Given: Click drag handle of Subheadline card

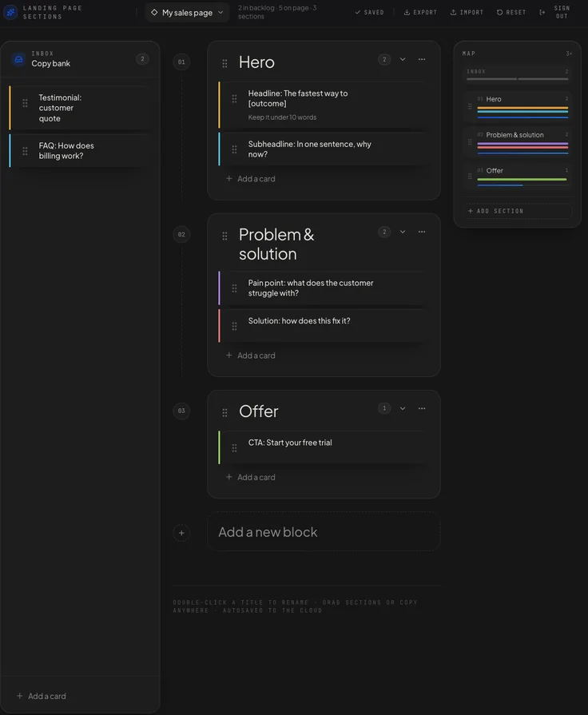Looking at the screenshot, I should click(x=234, y=149).
